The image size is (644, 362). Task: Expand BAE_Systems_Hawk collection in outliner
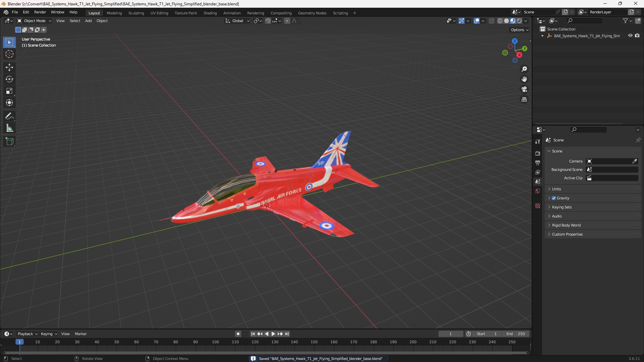[543, 36]
